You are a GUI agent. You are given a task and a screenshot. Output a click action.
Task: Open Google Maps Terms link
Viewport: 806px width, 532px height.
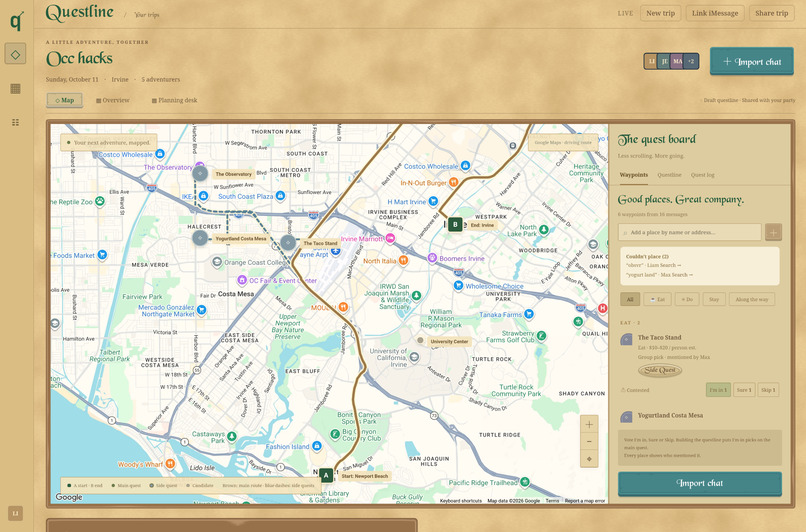pyautogui.click(x=552, y=501)
